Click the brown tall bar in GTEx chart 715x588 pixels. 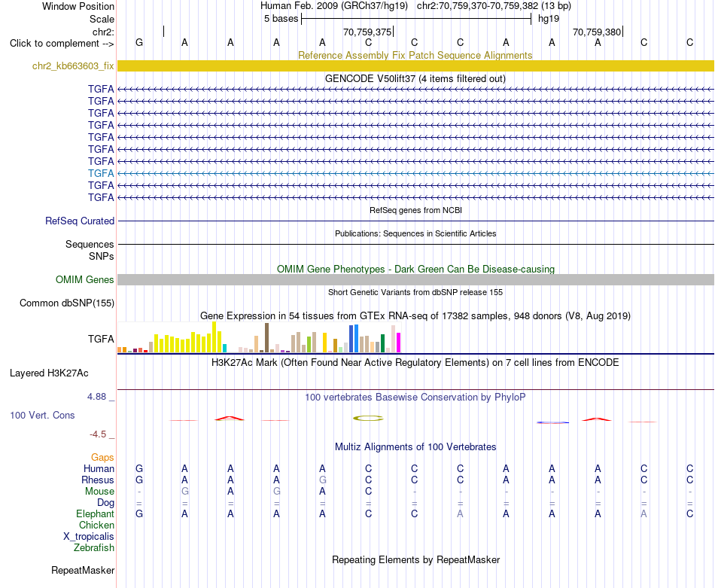pos(266,337)
